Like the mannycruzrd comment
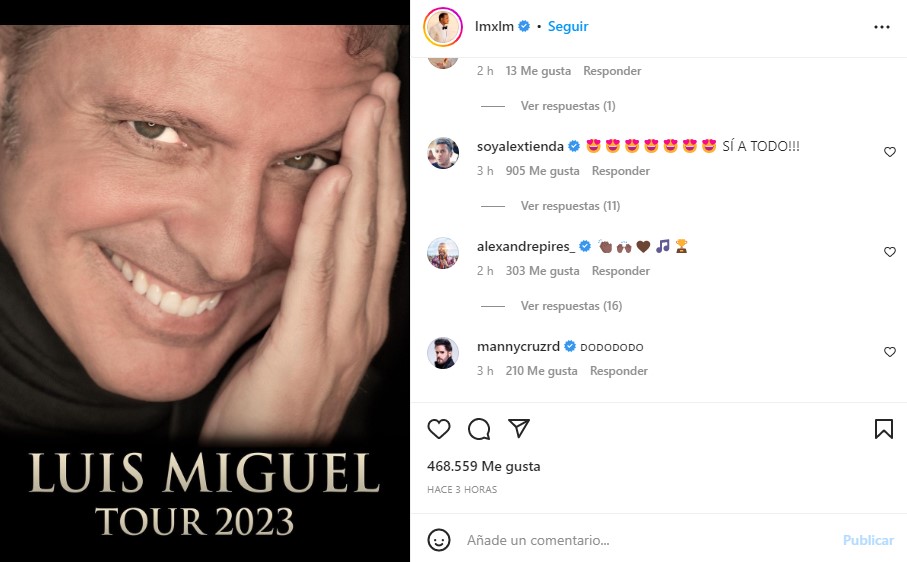 click(x=890, y=352)
